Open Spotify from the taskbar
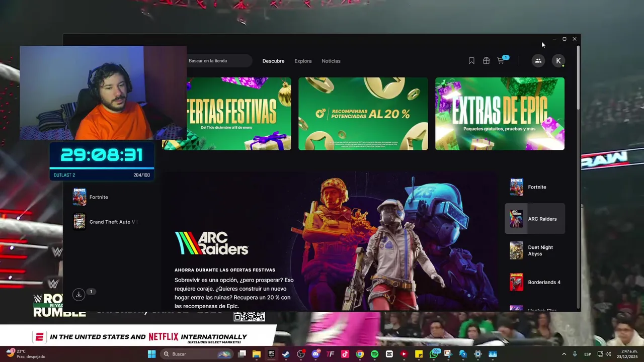The height and width of the screenshot is (362, 644). point(374,354)
